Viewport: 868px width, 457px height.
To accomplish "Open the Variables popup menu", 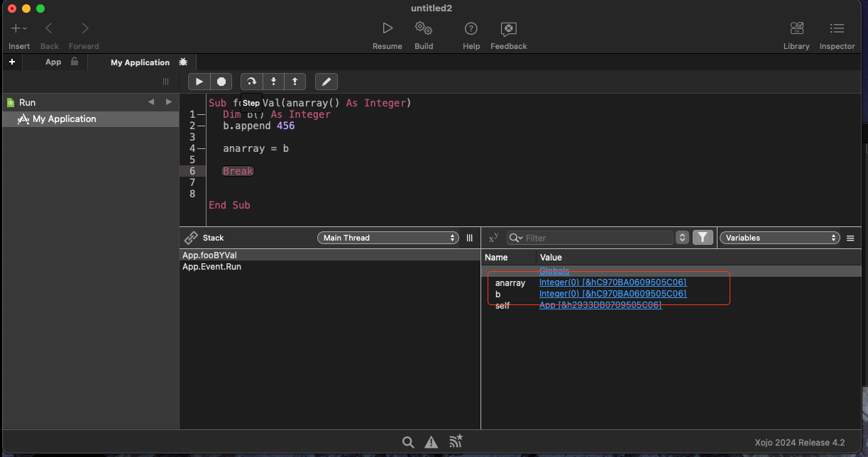I will pos(779,238).
